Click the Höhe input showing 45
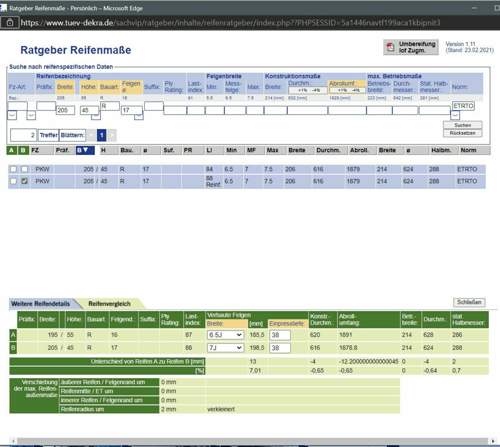 [89, 110]
